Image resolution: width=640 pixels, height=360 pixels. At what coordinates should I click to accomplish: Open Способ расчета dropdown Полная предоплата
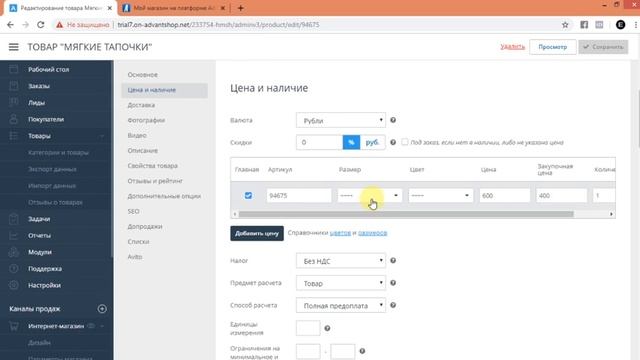341,305
